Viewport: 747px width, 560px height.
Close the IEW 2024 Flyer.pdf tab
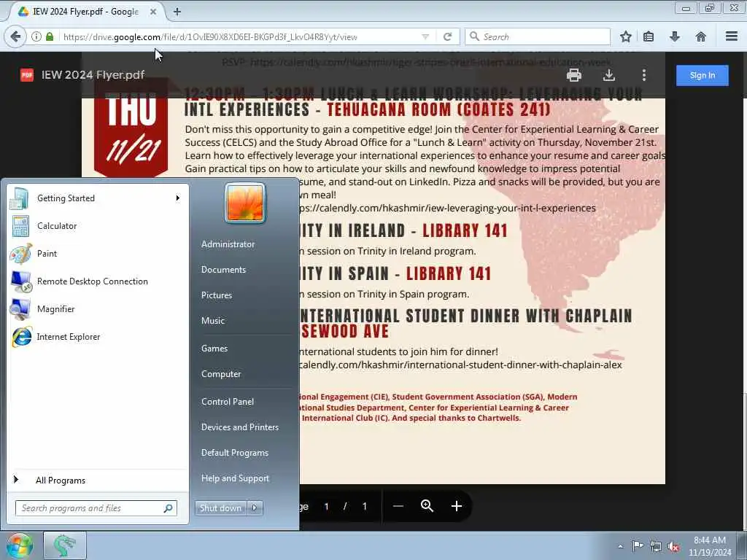click(x=153, y=12)
